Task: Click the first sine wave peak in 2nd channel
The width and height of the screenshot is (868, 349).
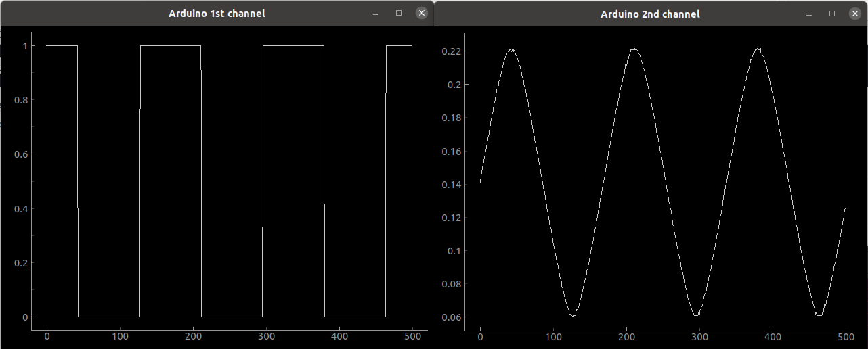Action: [511, 49]
